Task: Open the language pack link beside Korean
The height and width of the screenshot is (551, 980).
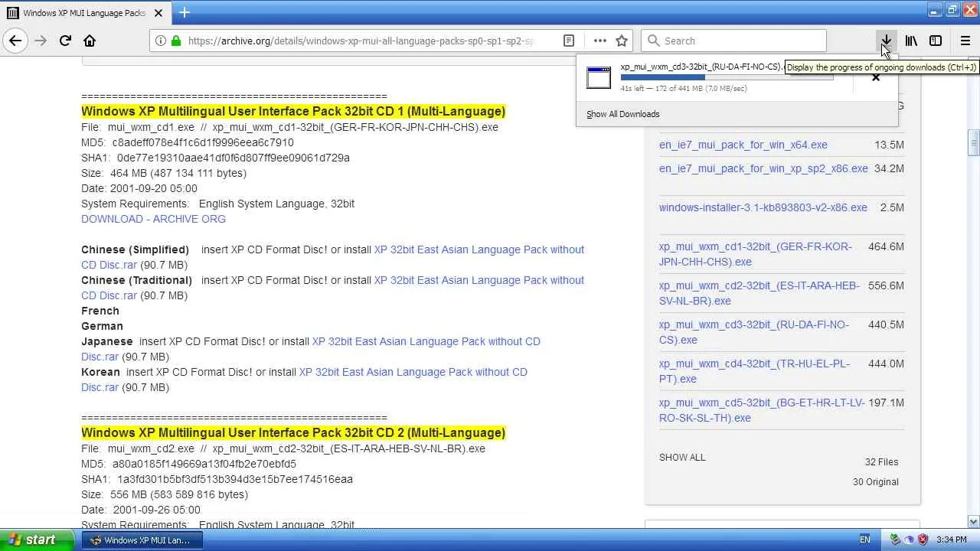Action: tap(304, 380)
